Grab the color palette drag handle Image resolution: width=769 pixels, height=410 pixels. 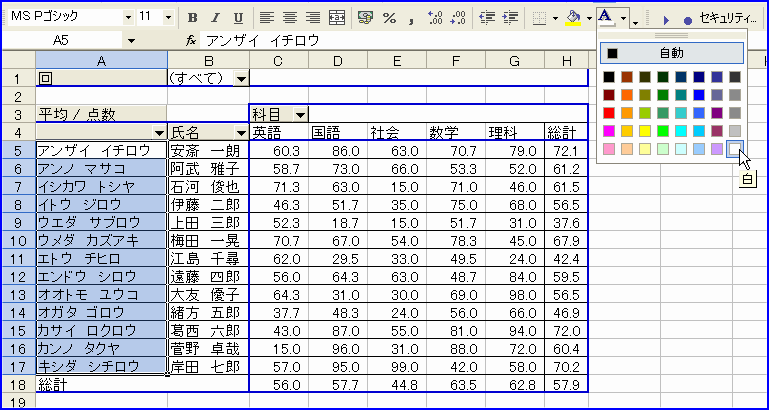pyautogui.click(x=671, y=35)
